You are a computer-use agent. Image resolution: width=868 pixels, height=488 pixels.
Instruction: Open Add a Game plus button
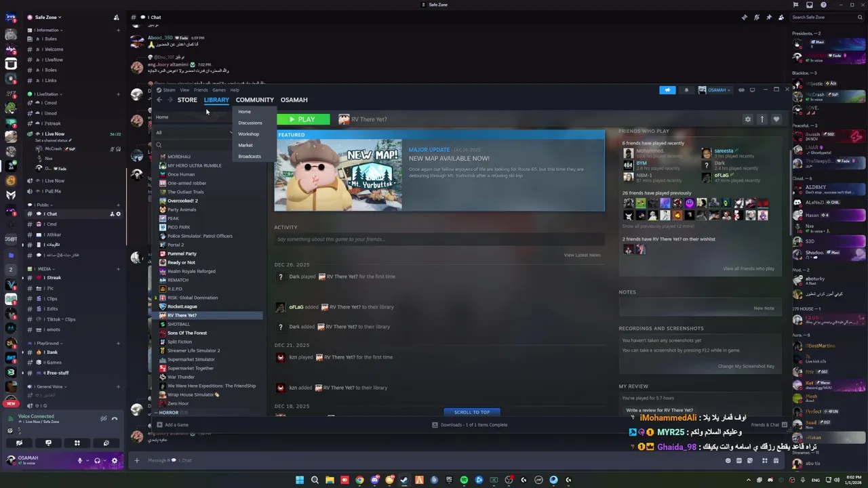159,425
